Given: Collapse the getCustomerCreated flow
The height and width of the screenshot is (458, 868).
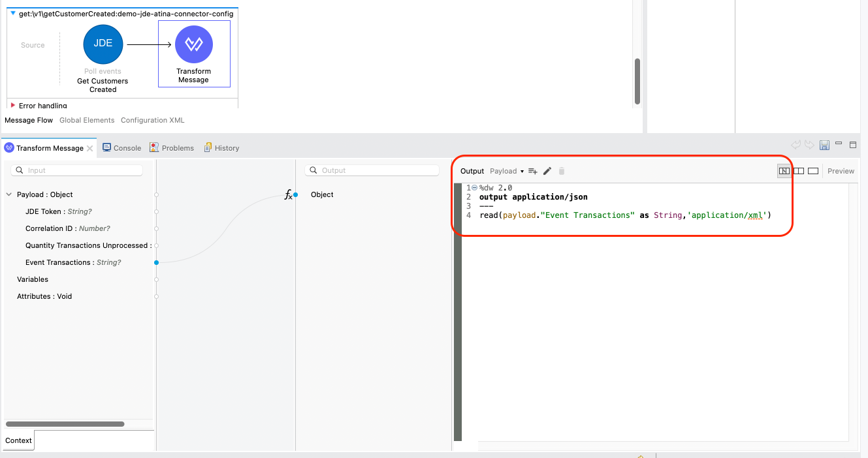Looking at the screenshot, I should click(13, 13).
